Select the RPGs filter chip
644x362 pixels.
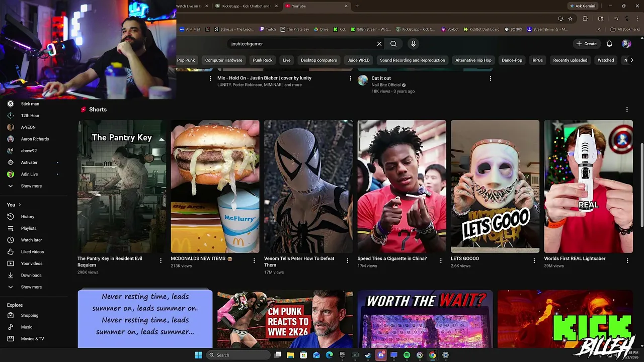[x=537, y=60]
